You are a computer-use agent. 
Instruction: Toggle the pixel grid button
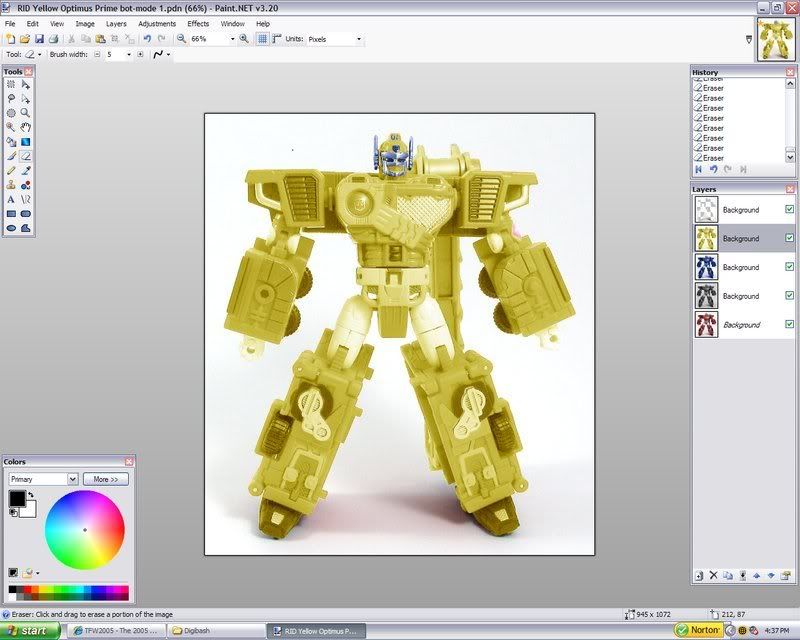point(262,39)
